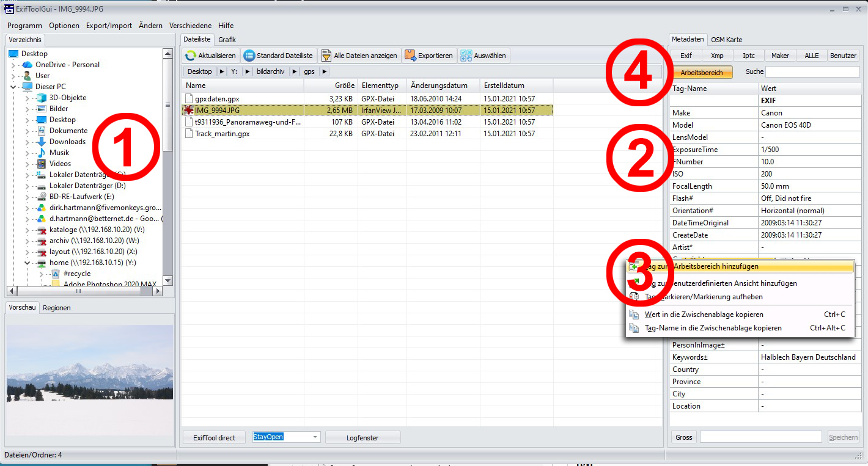Switch to the Grafik tab
This screenshot has width=868, height=466.
(x=227, y=40)
